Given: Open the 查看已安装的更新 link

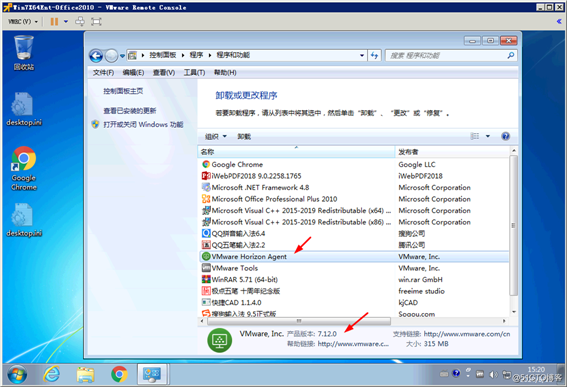Looking at the screenshot, I should click(130, 111).
